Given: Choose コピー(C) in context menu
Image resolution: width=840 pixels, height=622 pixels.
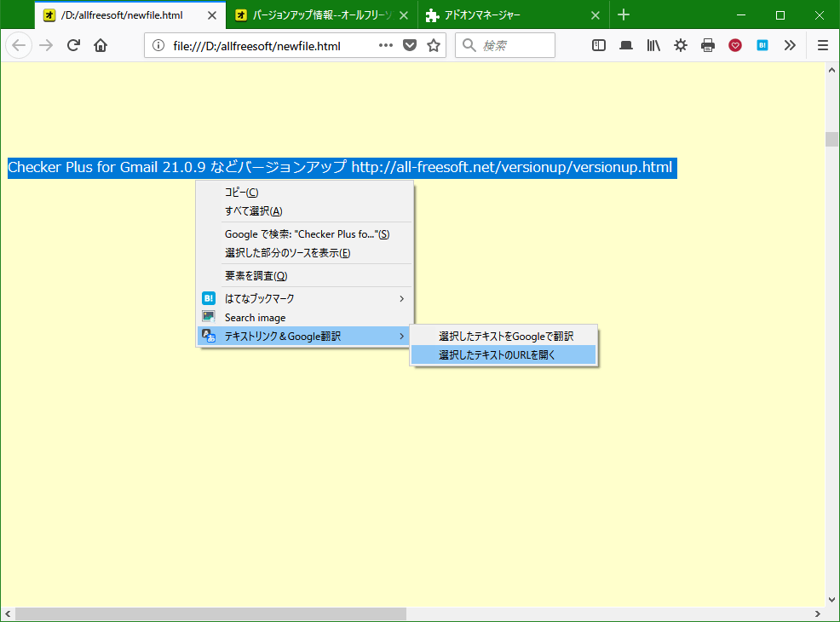Looking at the screenshot, I should pos(305,193).
